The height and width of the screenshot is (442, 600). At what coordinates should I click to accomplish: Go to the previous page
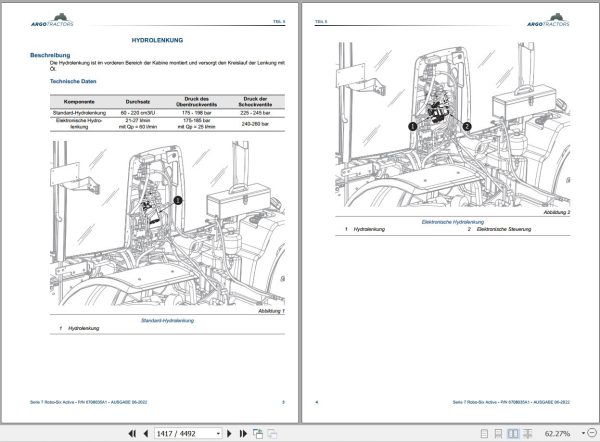tap(146, 433)
